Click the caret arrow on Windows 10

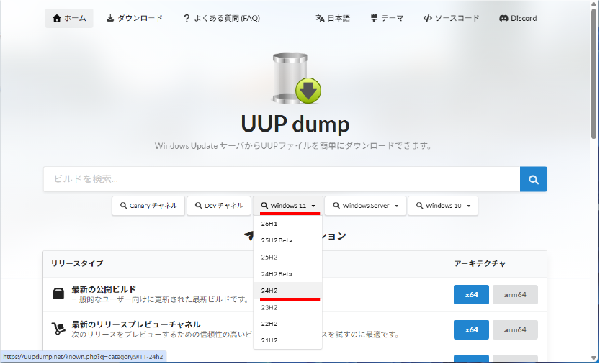click(x=468, y=206)
